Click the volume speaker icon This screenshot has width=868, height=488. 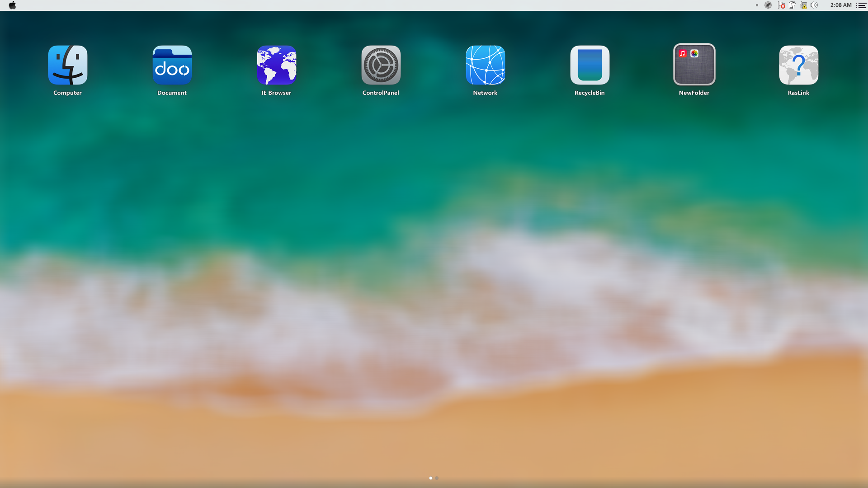tap(814, 5)
